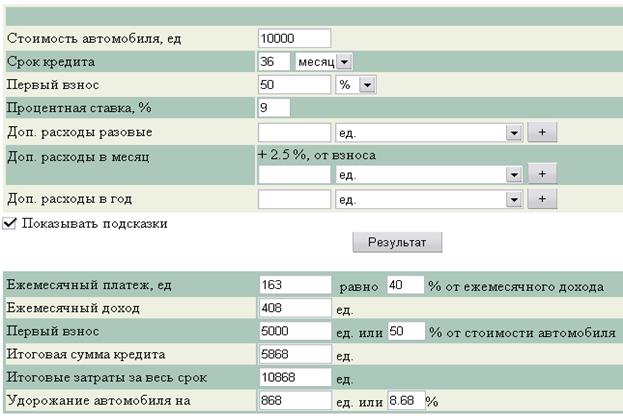This screenshot has height=418, width=623.
Task: Click the total loan amount field showing 5868
Action: 294,355
